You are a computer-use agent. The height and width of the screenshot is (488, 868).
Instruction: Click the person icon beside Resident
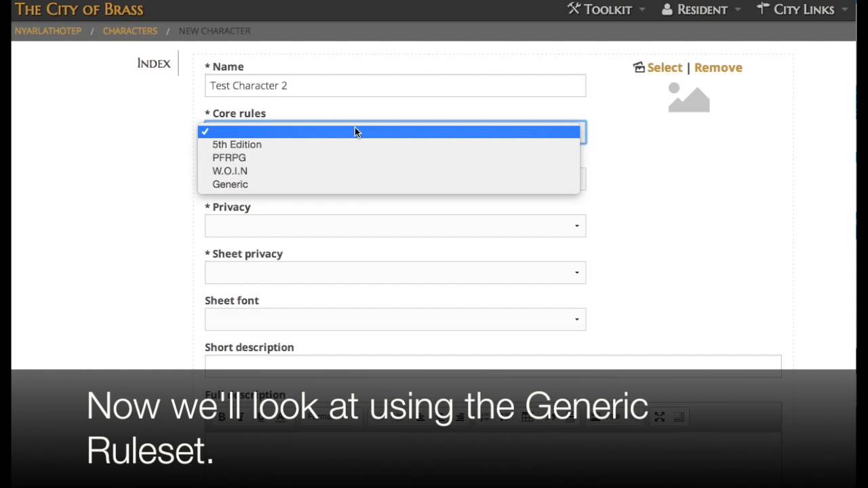pyautogui.click(x=667, y=9)
